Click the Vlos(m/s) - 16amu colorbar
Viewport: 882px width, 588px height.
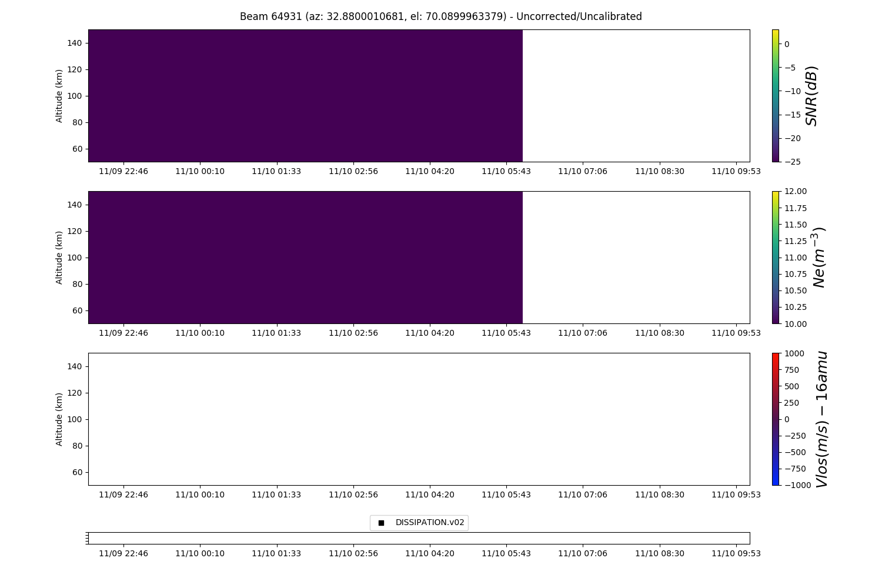pos(776,419)
